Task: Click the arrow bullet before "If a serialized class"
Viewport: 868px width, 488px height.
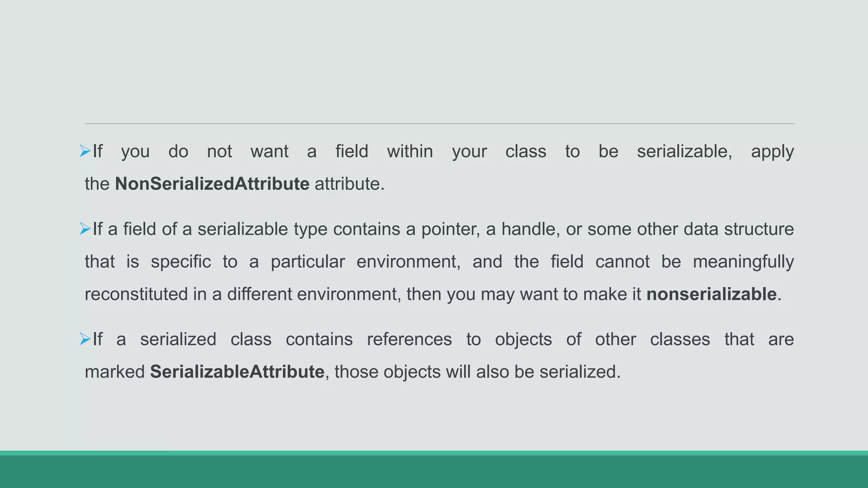Action: coord(85,339)
